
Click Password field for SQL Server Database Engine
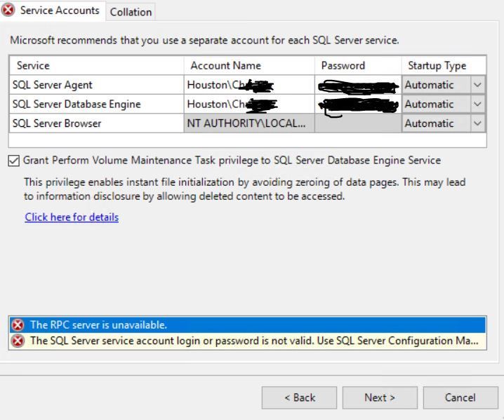(x=358, y=104)
